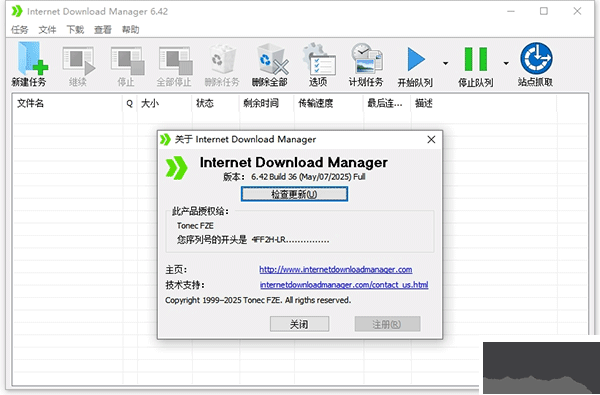Screen dimensions: 600x395
Task: Click the 继续 resume icon
Action: [x=78, y=60]
